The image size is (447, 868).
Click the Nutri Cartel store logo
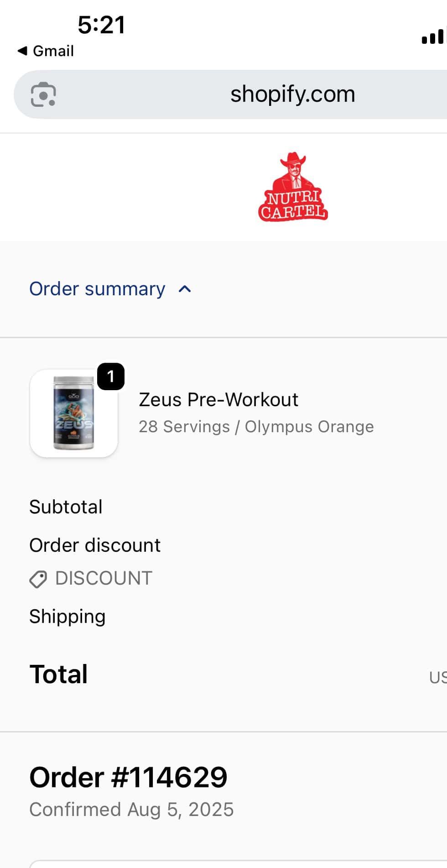(x=293, y=187)
